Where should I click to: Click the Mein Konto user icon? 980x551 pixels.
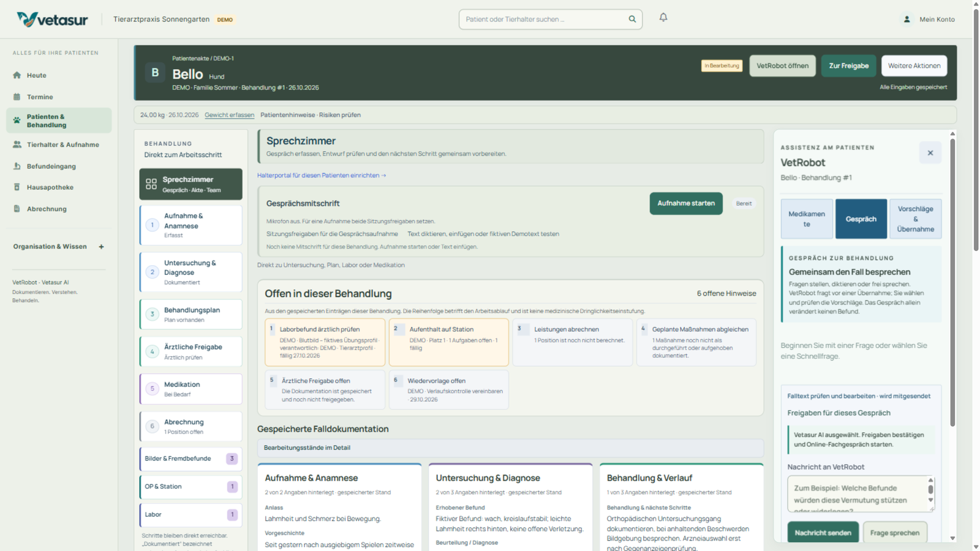click(x=907, y=19)
